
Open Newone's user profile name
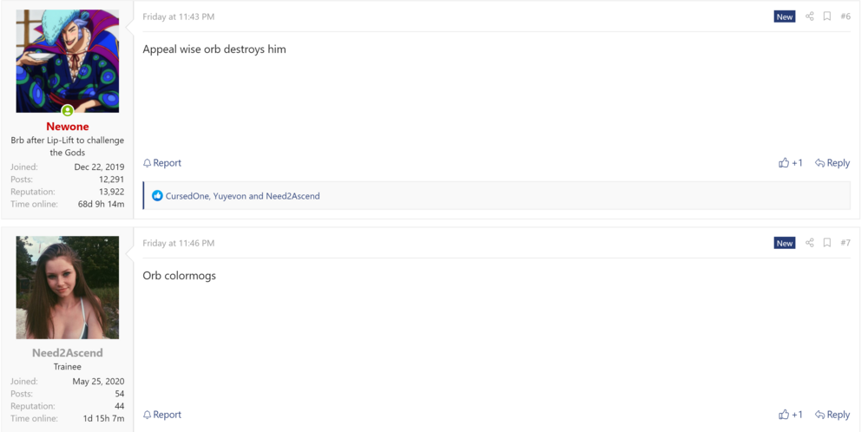coord(68,127)
